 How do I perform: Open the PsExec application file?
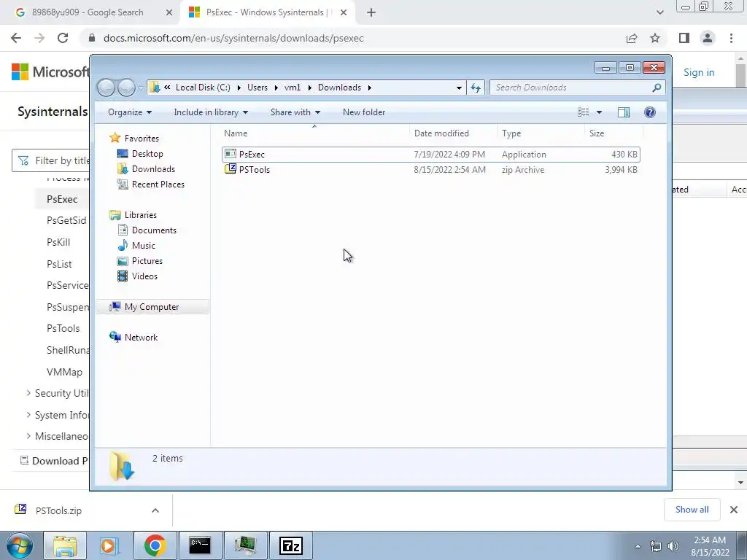431,155
